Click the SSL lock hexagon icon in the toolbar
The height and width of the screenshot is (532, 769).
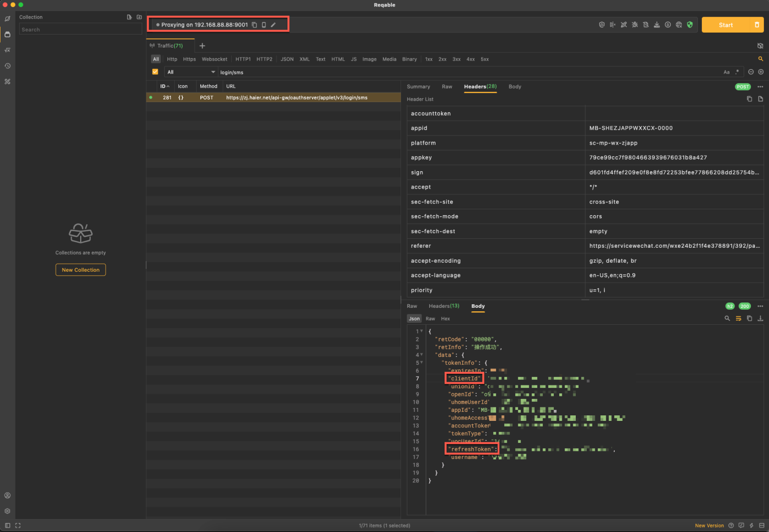click(602, 25)
